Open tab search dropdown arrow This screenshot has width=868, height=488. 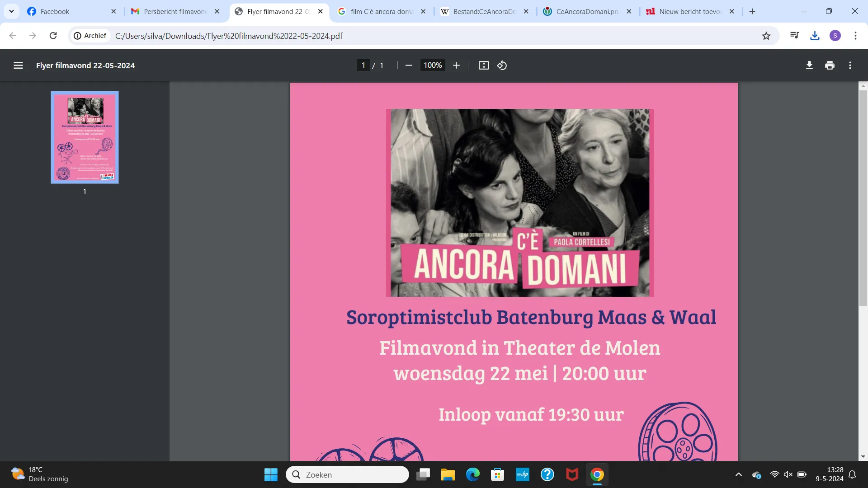pyautogui.click(x=11, y=11)
